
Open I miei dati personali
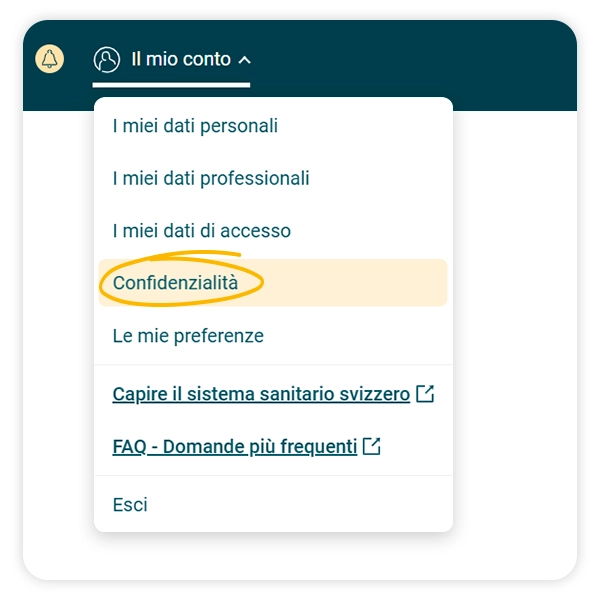(x=195, y=126)
